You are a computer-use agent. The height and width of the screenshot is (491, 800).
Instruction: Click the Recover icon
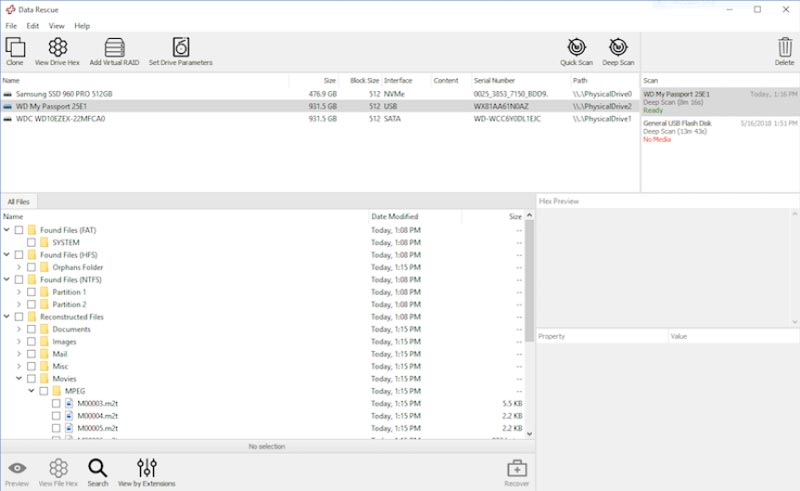coord(516,469)
